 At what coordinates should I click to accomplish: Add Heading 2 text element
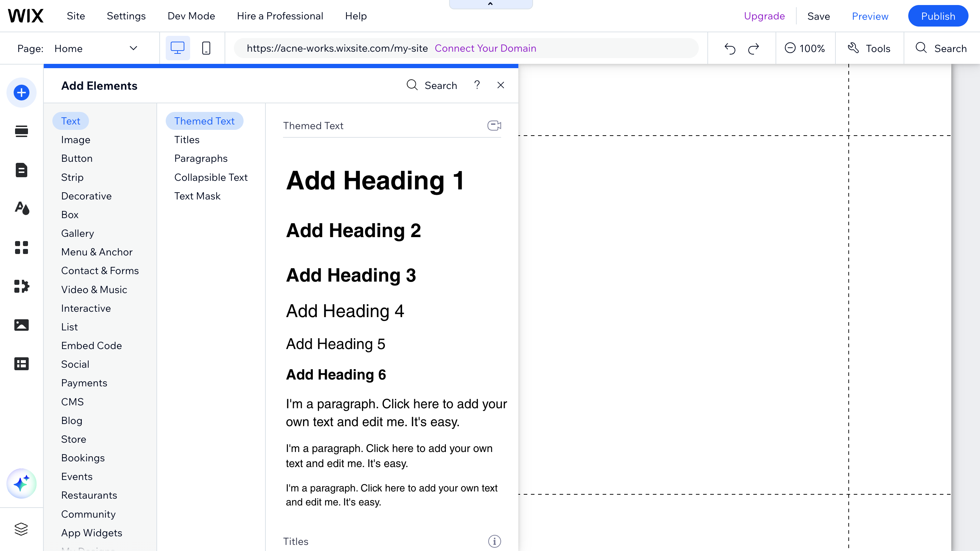click(x=353, y=231)
